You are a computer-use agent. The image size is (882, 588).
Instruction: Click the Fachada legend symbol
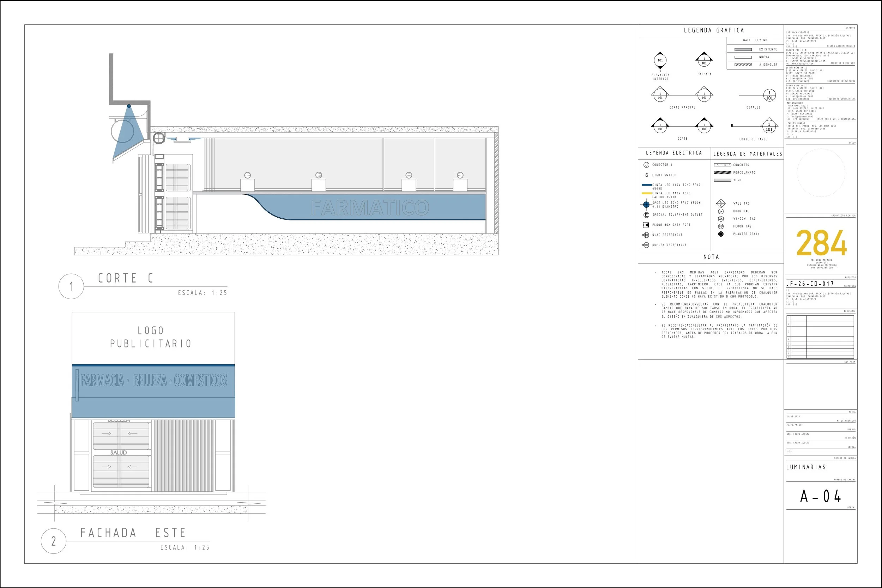pos(704,60)
